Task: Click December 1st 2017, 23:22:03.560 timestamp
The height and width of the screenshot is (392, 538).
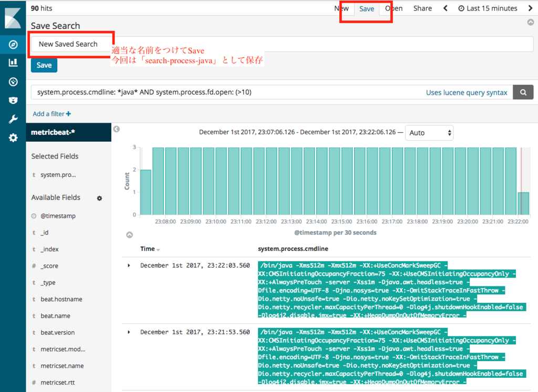Action: pyautogui.click(x=195, y=266)
